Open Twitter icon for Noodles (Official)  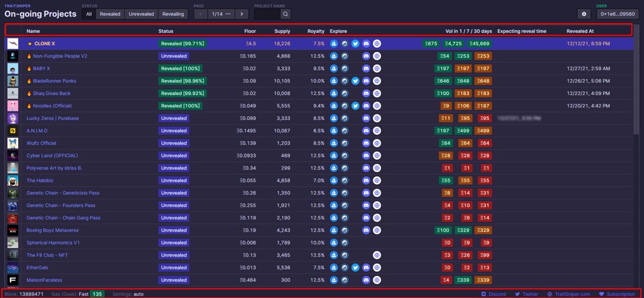(355, 105)
